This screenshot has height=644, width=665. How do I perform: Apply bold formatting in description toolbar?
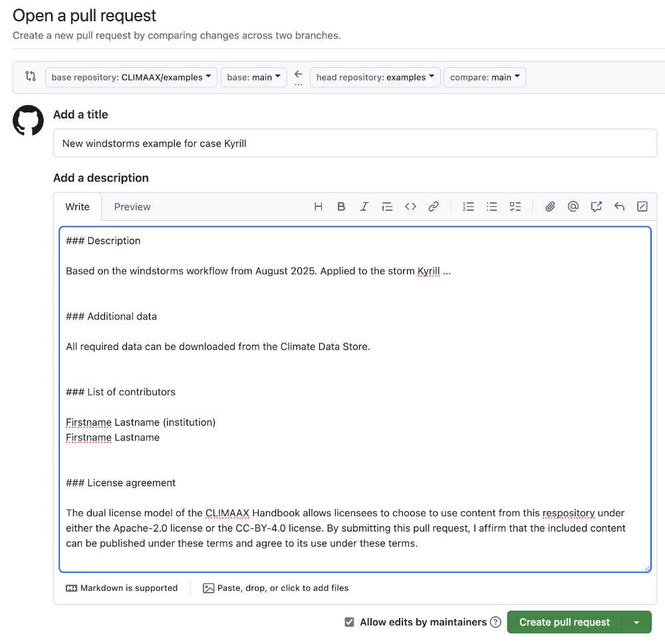tap(341, 207)
